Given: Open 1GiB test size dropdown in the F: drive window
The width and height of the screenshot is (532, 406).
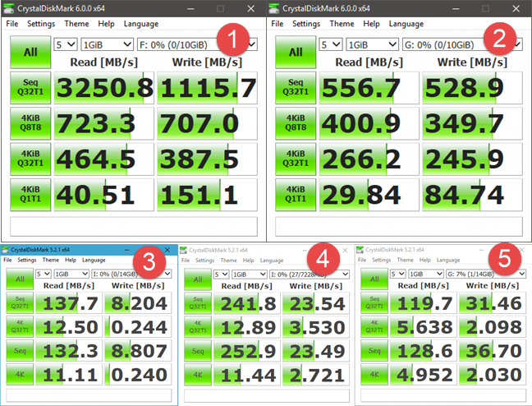Looking at the screenshot, I should pos(107,44).
